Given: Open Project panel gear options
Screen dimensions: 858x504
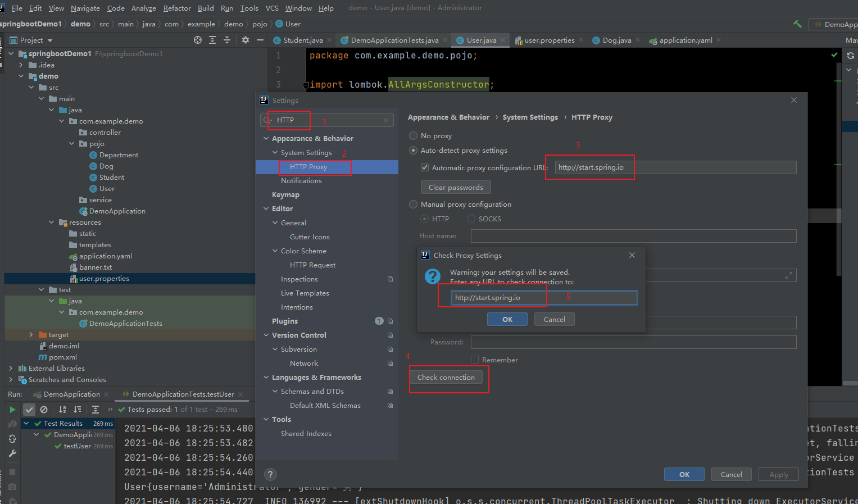Looking at the screenshot, I should (x=246, y=40).
